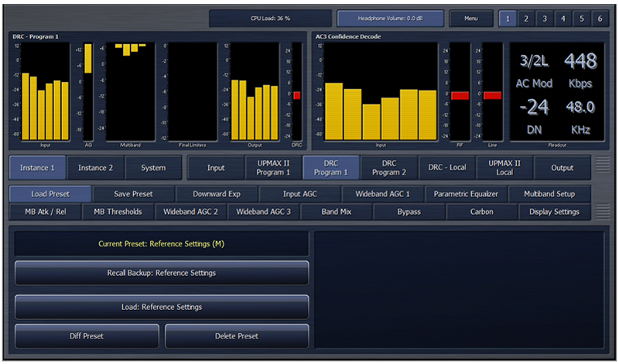The width and height of the screenshot is (619, 364).
Task: Select top-bar number button 1
Action: [508, 19]
